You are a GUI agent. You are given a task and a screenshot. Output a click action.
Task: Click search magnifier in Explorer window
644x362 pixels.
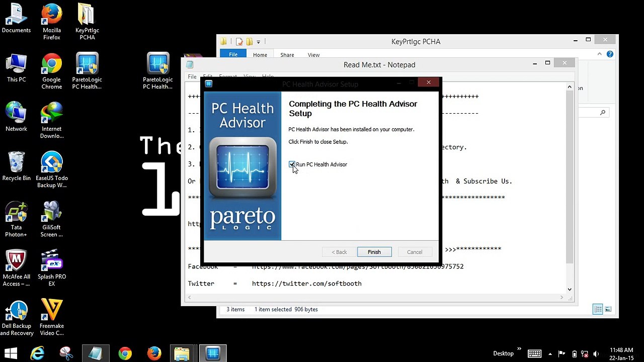click(603, 113)
